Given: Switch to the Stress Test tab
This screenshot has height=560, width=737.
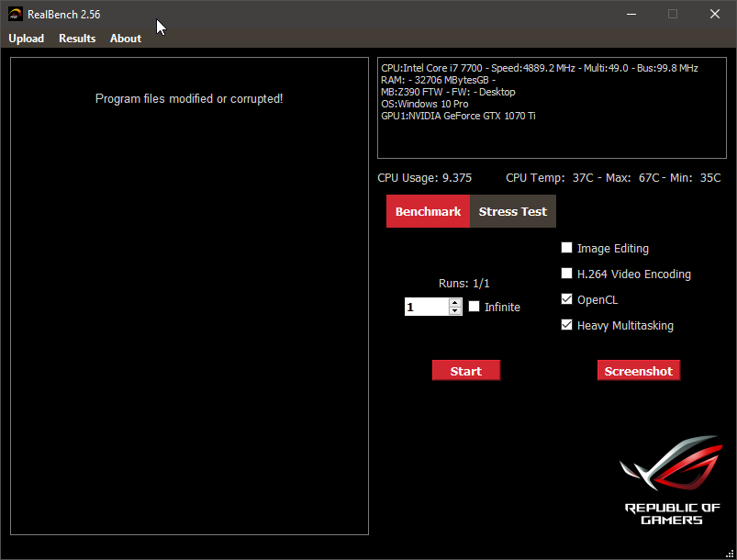Looking at the screenshot, I should 512,211.
